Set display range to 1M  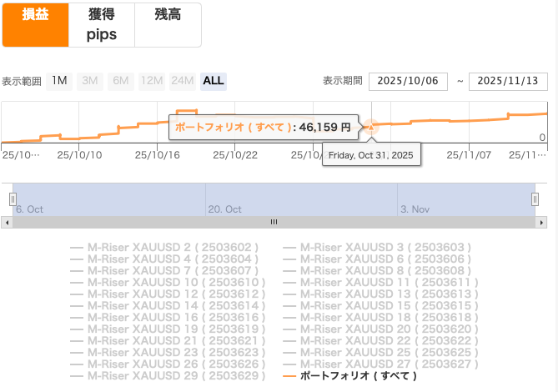59,81
